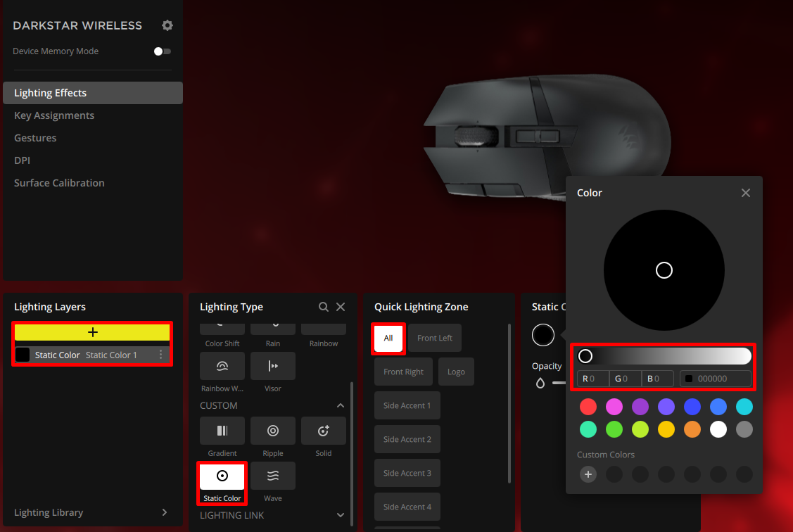Collapse the CUSTOM lighting section
Image resolution: width=793 pixels, height=532 pixels.
pyautogui.click(x=341, y=405)
